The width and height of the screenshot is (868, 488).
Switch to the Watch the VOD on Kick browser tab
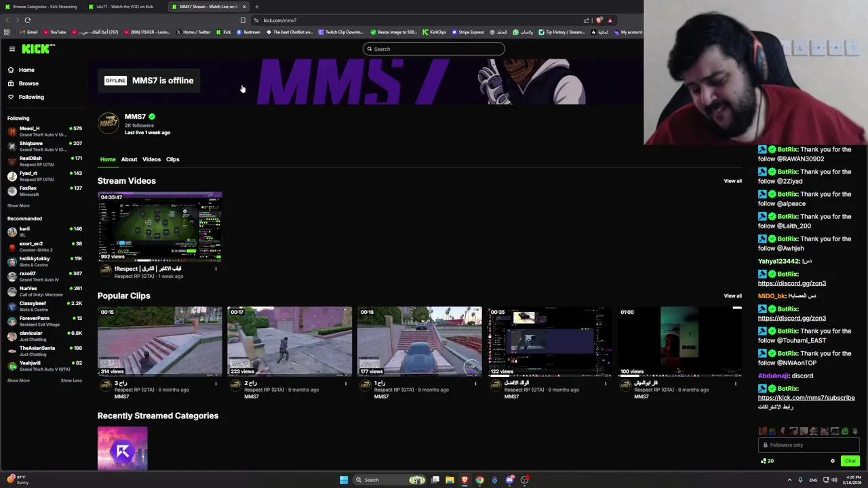tap(125, 7)
